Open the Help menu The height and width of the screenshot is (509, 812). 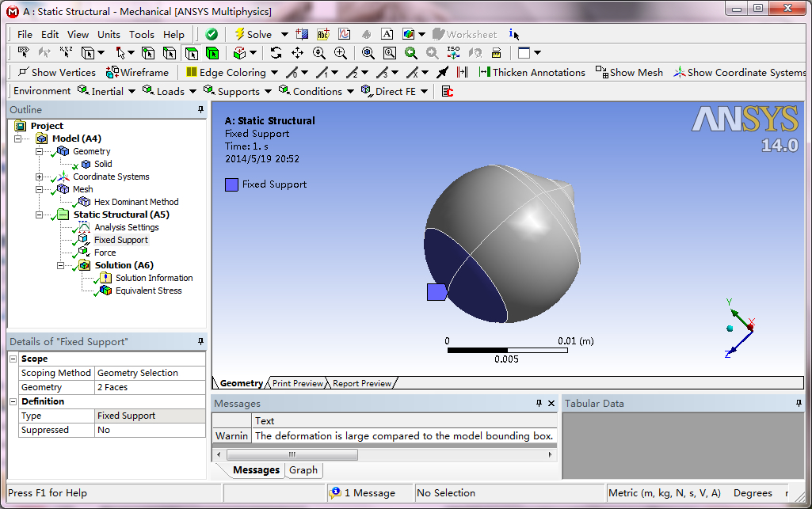tap(173, 34)
